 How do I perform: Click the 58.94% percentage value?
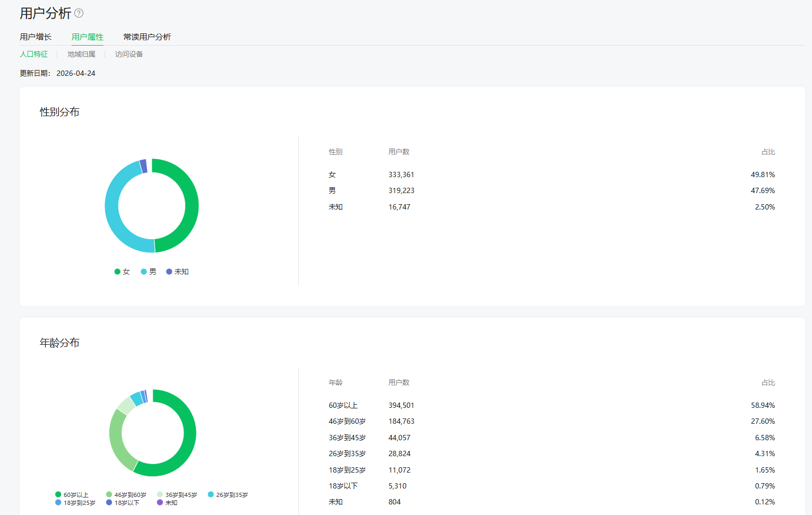point(763,405)
